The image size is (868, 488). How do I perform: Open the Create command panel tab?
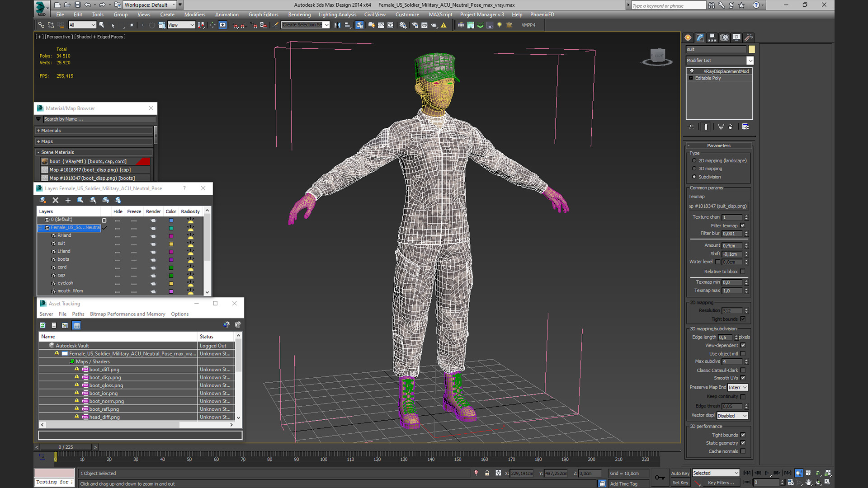(x=688, y=38)
